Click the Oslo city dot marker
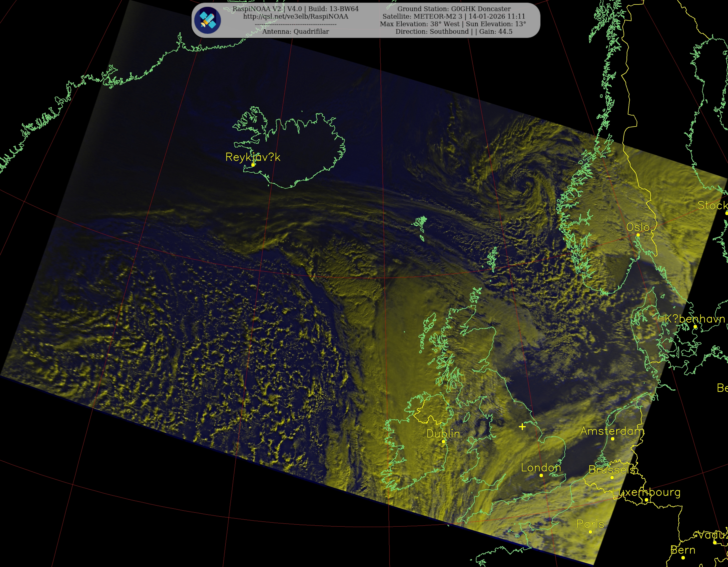The image size is (728, 567). 638,235
